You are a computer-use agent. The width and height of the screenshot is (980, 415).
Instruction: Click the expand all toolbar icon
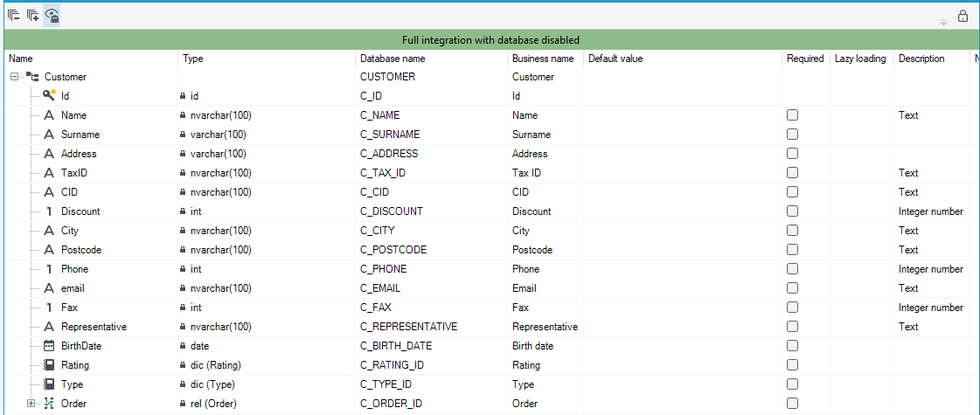(x=32, y=16)
